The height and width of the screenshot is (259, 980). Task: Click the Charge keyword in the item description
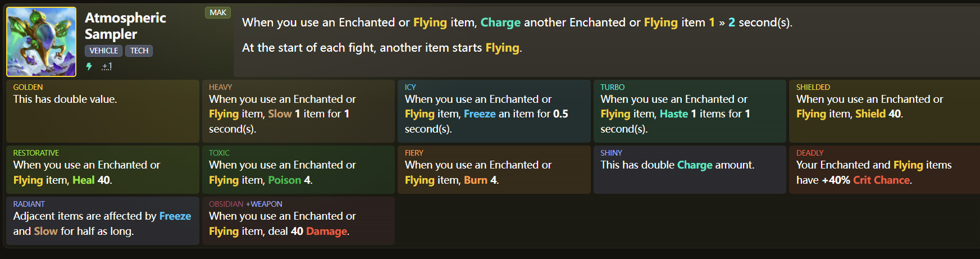click(500, 22)
